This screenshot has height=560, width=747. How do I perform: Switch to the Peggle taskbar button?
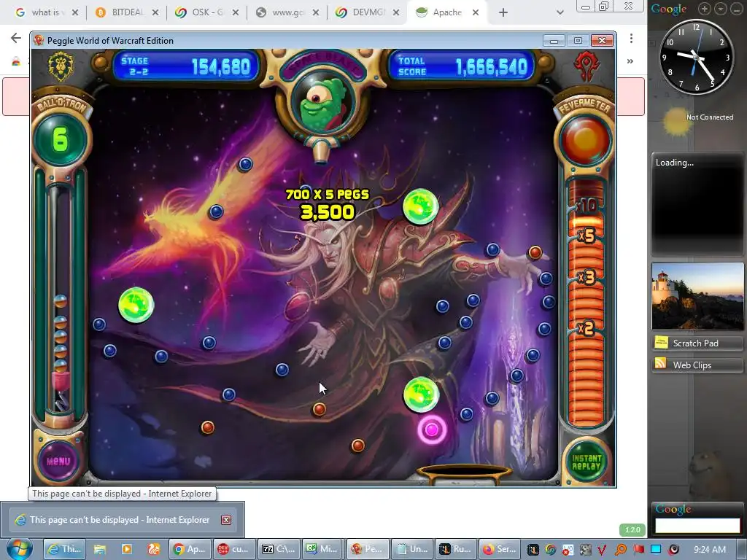[368, 549]
